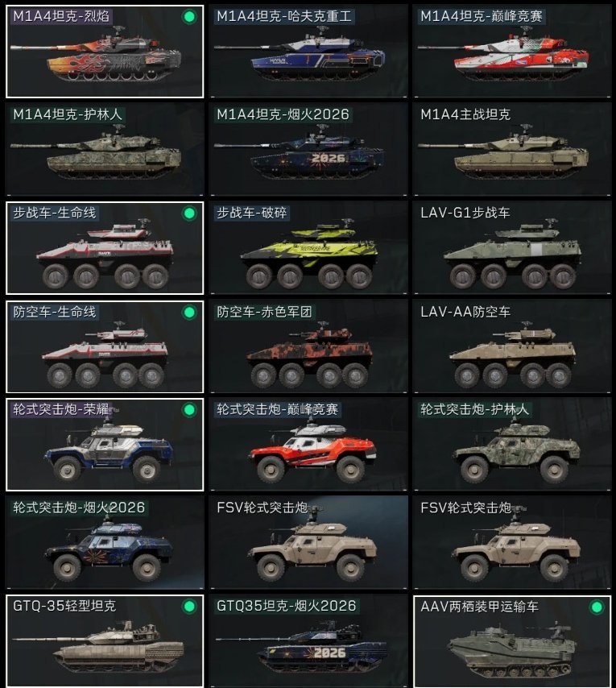Click green equipped dot on 轮式突击炮-荣耀
616x688 pixels.
pyautogui.click(x=189, y=410)
